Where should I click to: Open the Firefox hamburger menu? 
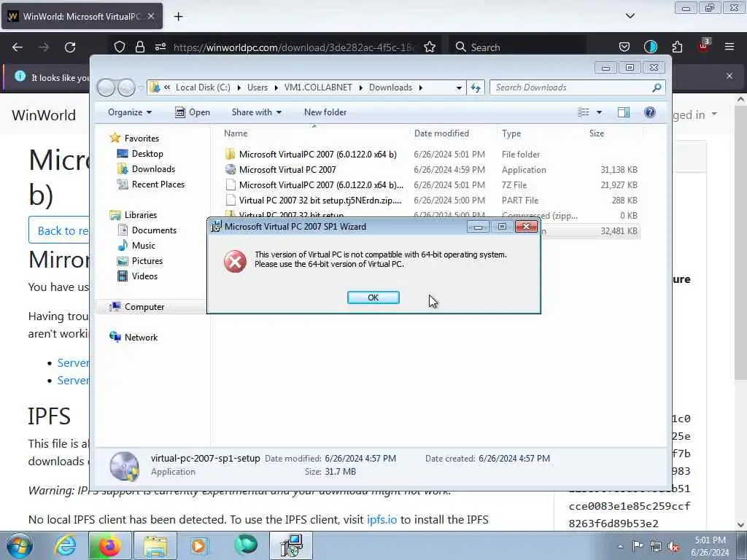[729, 47]
